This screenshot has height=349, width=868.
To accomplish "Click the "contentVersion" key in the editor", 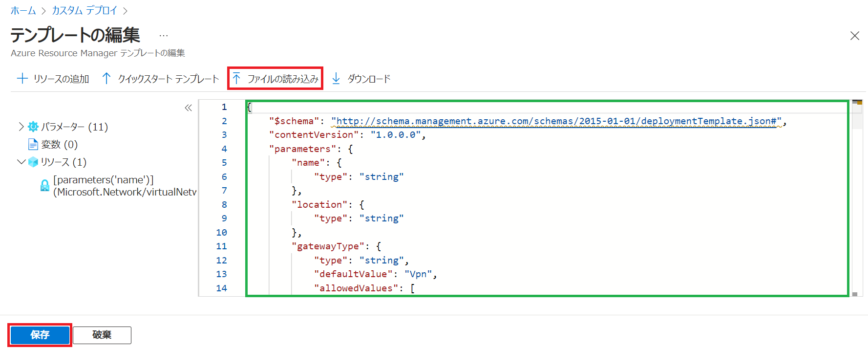I will (x=314, y=134).
